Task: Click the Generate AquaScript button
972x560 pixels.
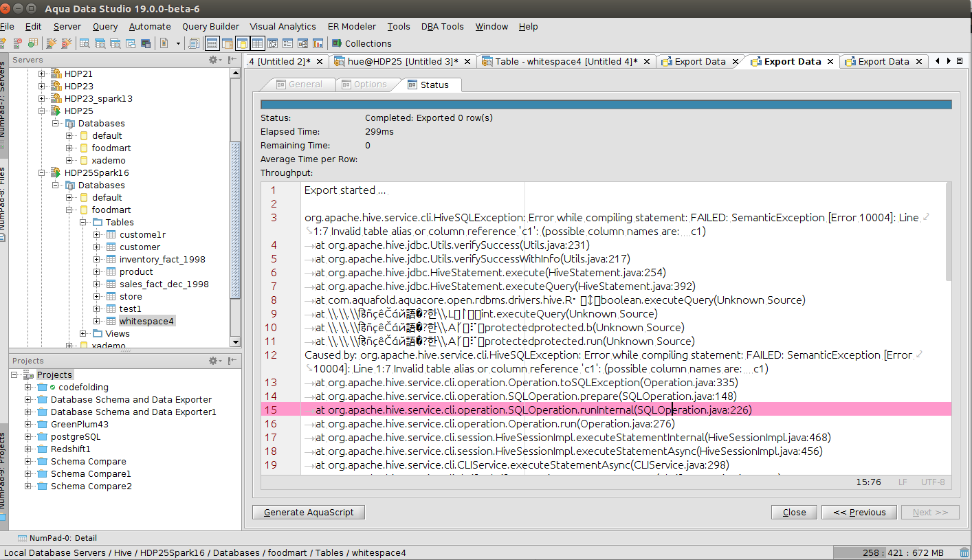Action: (308, 512)
